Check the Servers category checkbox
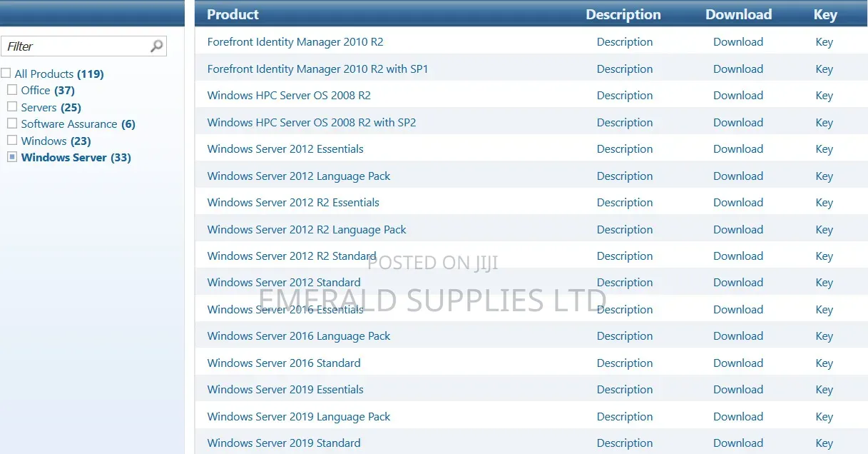Image resolution: width=868 pixels, height=454 pixels. click(12, 106)
